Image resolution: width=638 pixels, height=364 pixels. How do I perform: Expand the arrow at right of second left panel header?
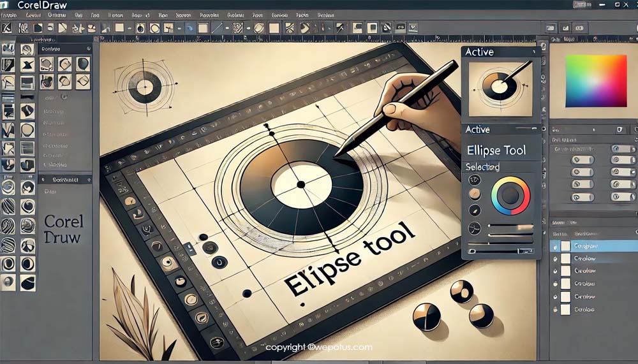88,179
